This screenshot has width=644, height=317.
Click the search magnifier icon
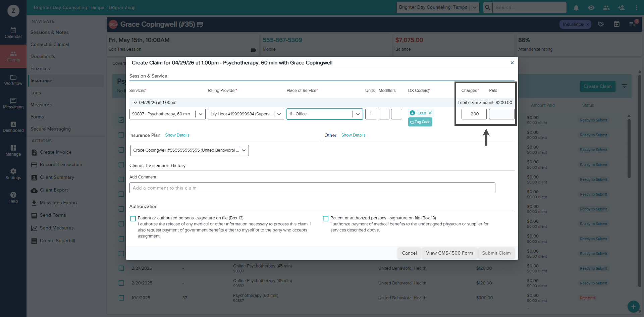pos(488,7)
